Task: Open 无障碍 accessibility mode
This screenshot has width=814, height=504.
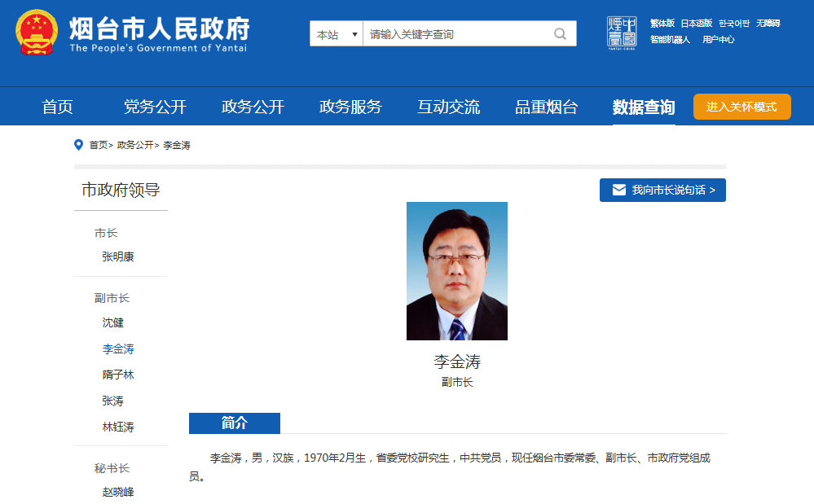Action: coord(768,23)
